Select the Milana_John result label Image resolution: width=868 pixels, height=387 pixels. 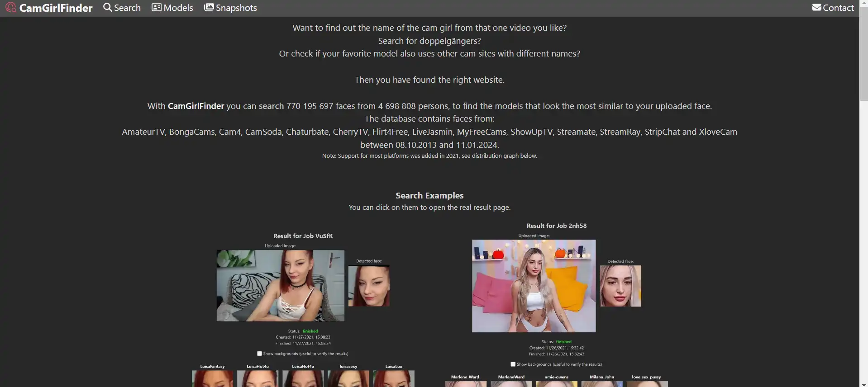(x=601, y=377)
